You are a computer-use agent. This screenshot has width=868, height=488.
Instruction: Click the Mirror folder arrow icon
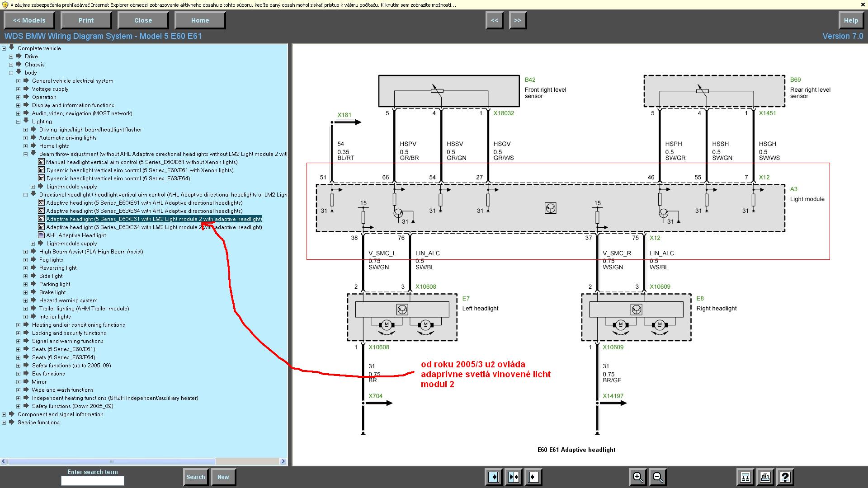click(26, 381)
